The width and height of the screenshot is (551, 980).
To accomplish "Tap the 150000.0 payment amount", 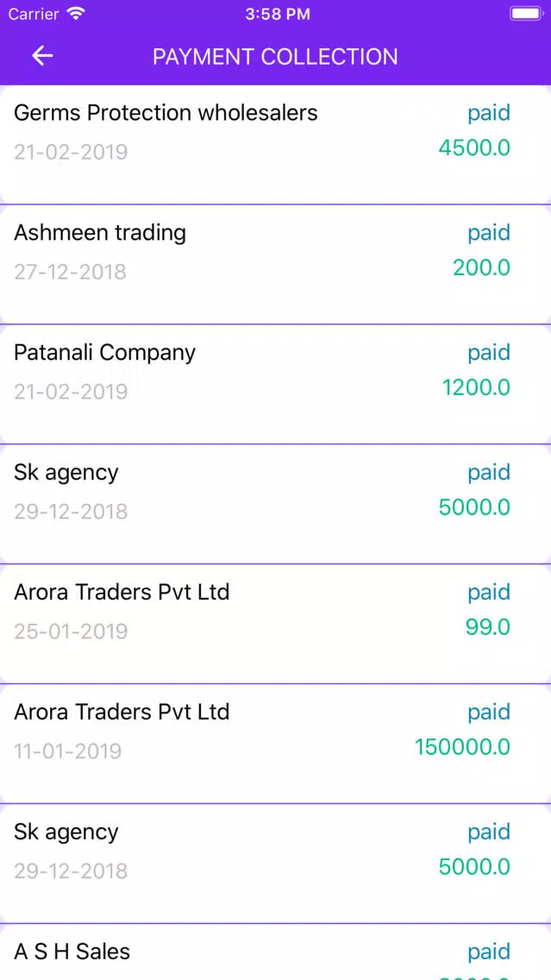I will pos(462,747).
